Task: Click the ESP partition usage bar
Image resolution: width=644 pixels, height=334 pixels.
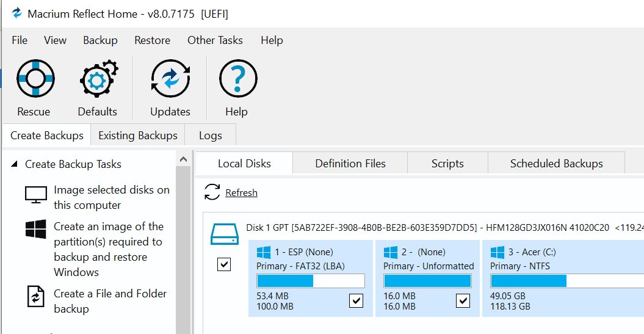Action: coord(311,281)
